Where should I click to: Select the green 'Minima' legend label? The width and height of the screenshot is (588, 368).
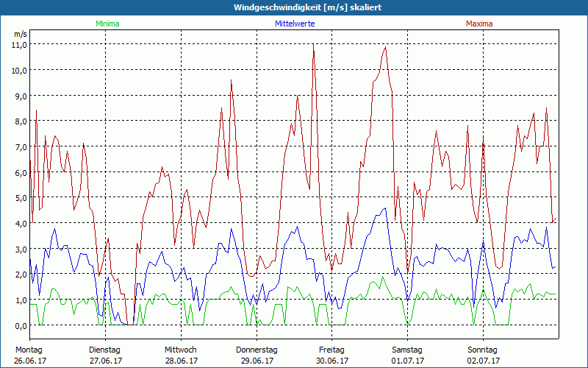tap(107, 24)
